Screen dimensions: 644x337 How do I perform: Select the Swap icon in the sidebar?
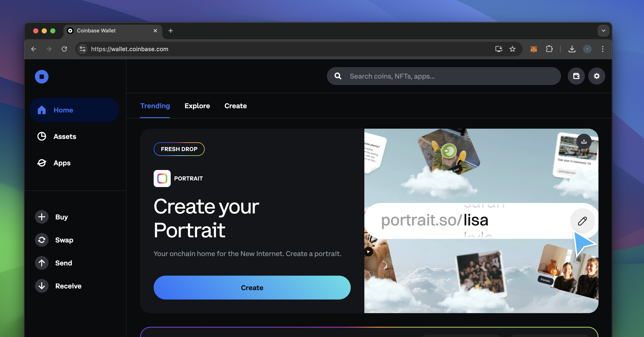pyautogui.click(x=42, y=240)
